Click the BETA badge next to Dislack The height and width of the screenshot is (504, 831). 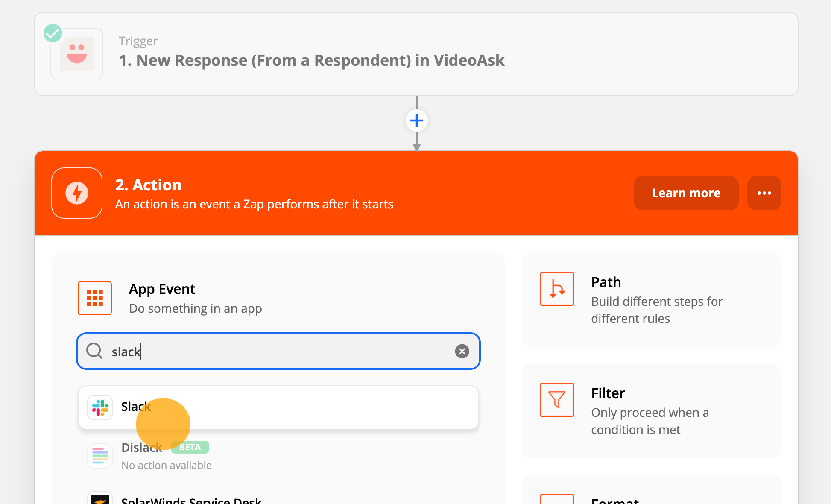(190, 447)
